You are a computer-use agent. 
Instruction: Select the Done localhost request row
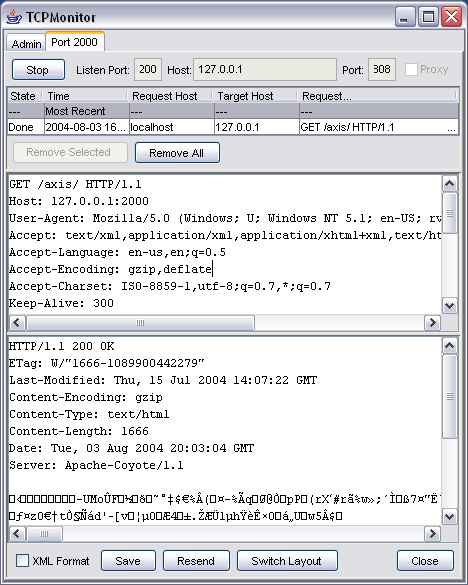233,127
